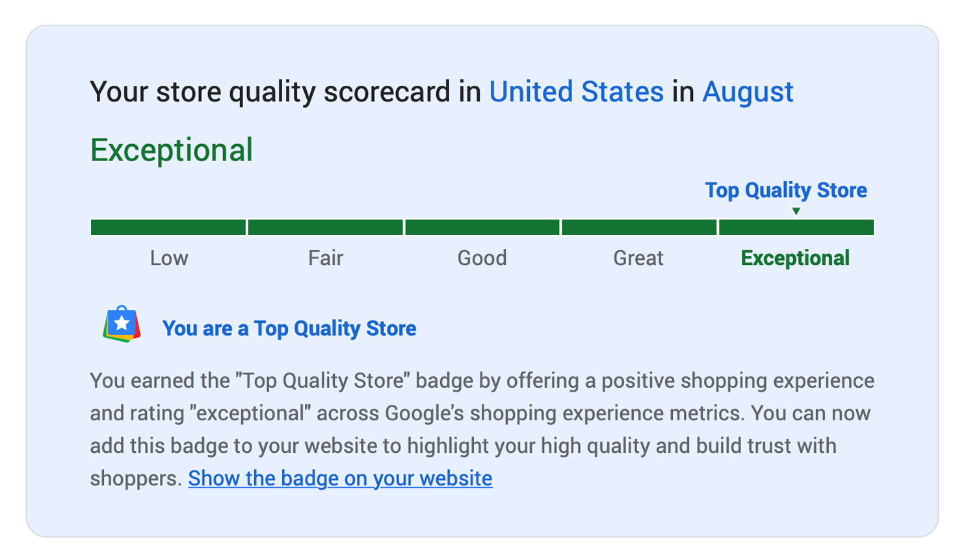Click the "You are a Top Quality Store" heading
Screen dimensions: 968x560
289,329
